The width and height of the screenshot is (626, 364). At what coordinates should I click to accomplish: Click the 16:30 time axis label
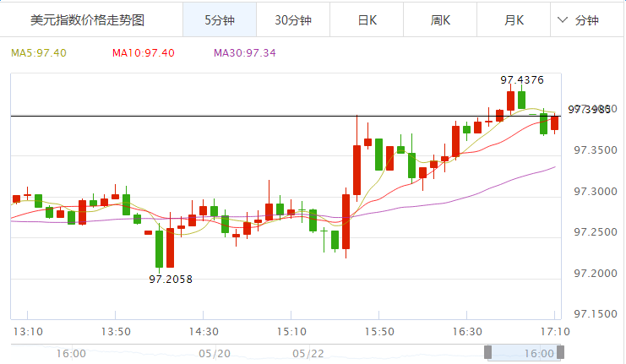coord(467,332)
